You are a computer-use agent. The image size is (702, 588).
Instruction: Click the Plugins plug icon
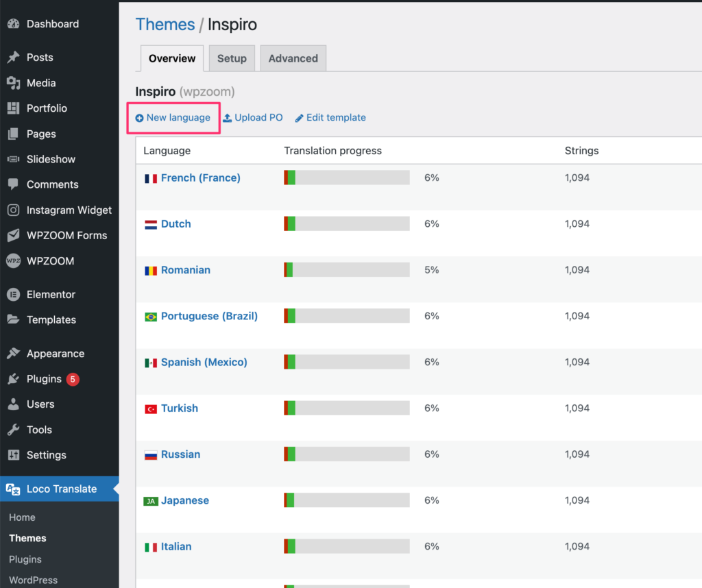pos(14,379)
